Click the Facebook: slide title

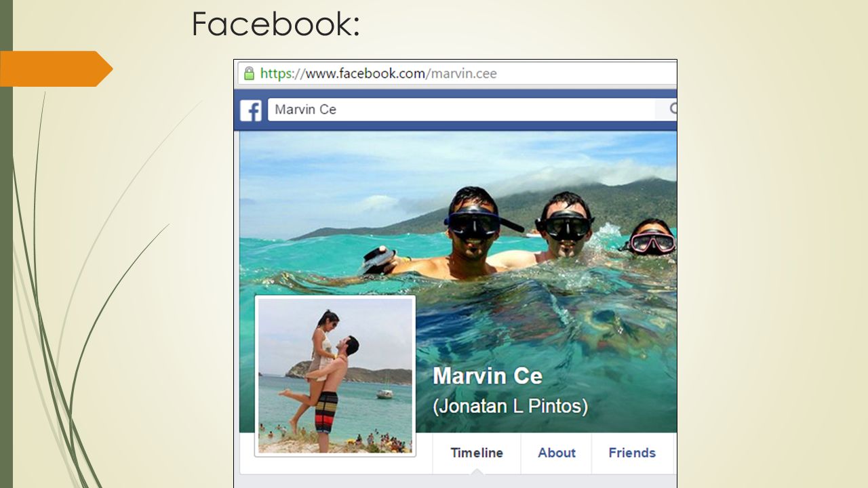[x=275, y=24]
